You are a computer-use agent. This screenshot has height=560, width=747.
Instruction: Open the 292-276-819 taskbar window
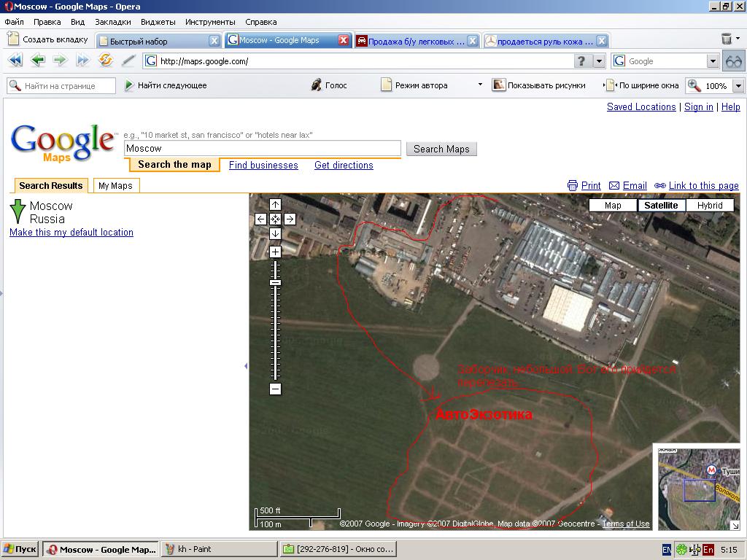pos(338,549)
